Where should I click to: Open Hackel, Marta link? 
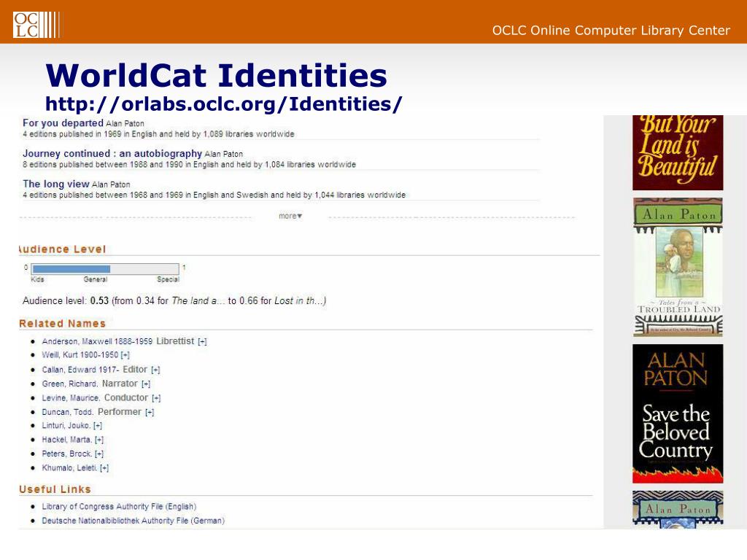[66, 440]
